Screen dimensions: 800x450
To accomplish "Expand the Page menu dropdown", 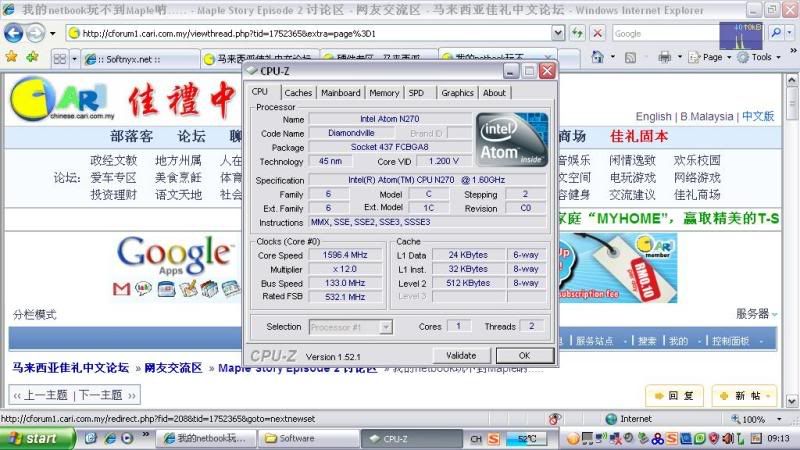I will point(712,57).
